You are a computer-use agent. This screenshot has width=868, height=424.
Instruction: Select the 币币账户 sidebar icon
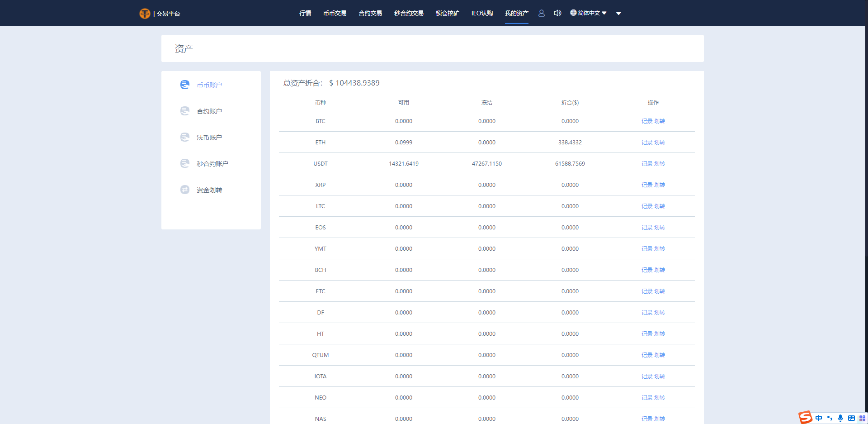pyautogui.click(x=185, y=85)
